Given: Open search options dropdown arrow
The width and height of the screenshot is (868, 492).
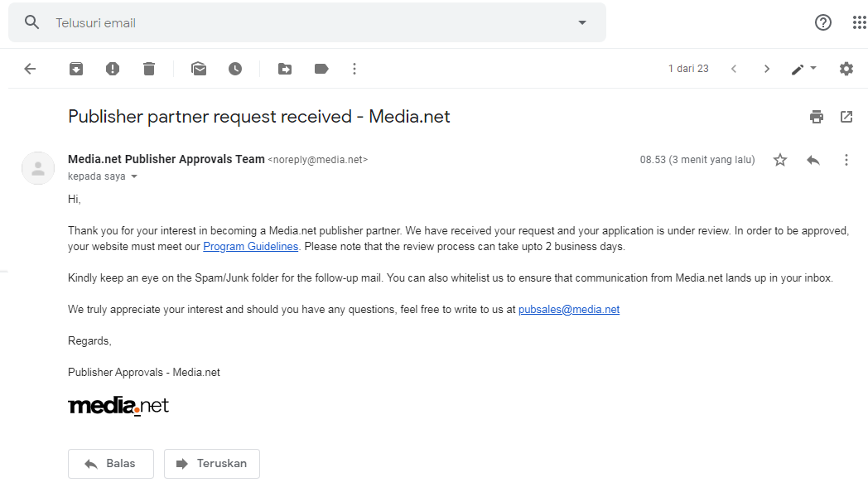Looking at the screenshot, I should click(x=581, y=22).
